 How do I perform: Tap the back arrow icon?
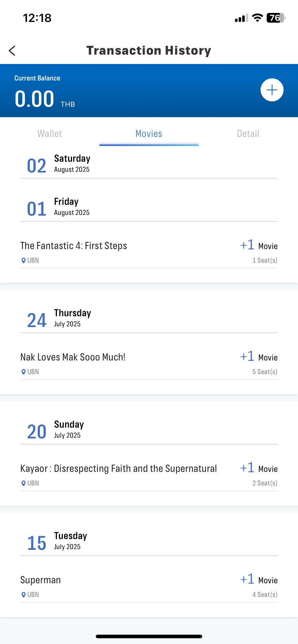12,51
